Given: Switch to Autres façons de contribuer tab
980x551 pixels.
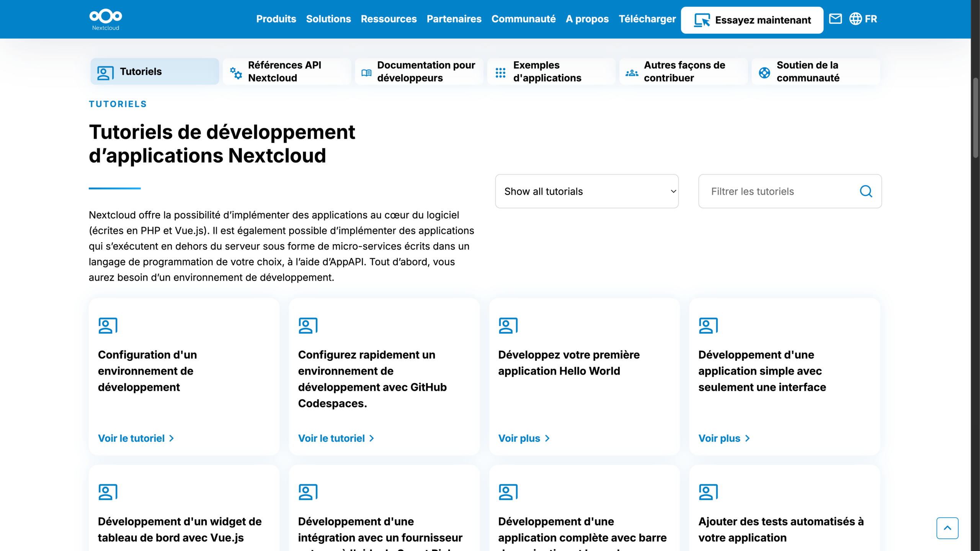Looking at the screenshot, I should click(684, 72).
